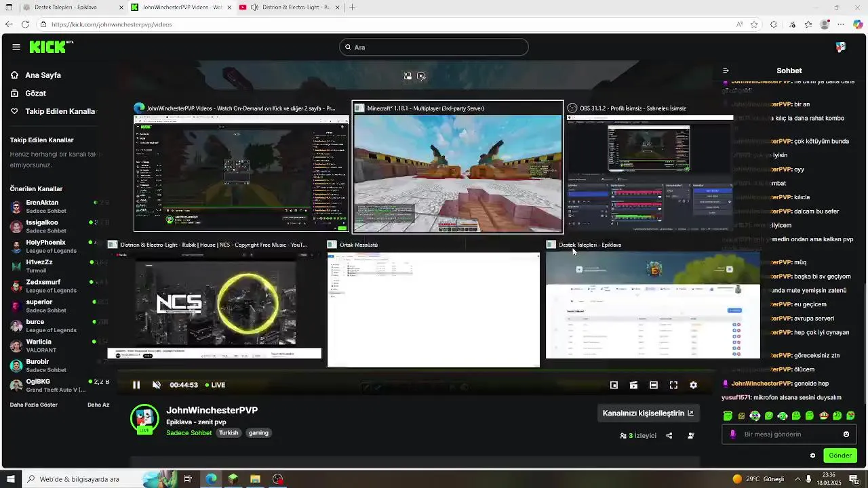
Task: Switch to JohnWinchesterPVP Videos Edge window thumbnail
Action: (x=241, y=167)
